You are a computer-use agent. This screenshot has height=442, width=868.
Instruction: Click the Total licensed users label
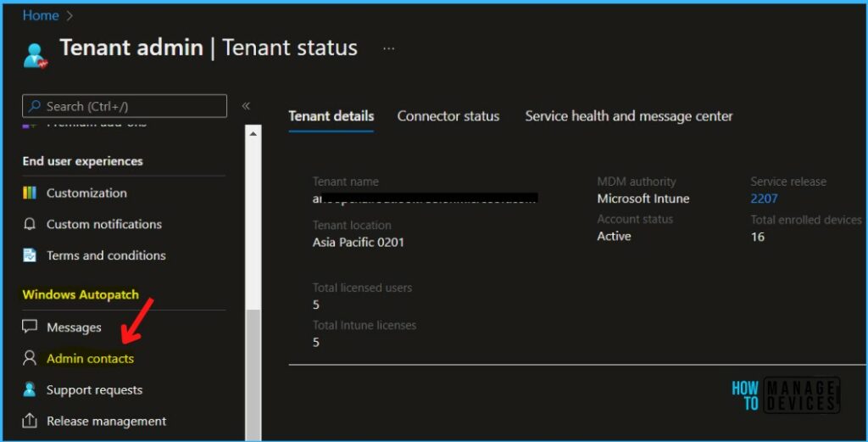(362, 288)
